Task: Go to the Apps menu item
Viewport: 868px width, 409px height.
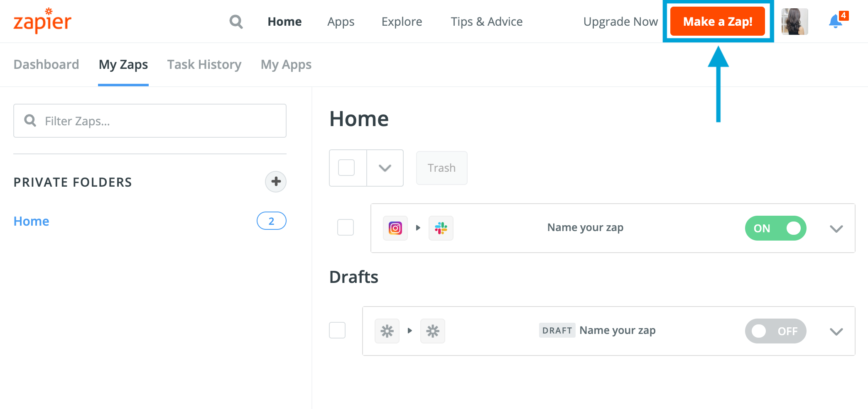Action: (x=341, y=22)
